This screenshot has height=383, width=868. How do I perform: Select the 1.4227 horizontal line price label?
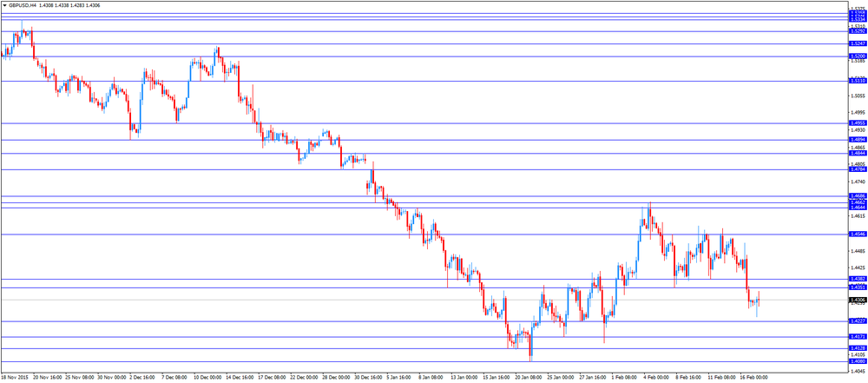click(858, 321)
